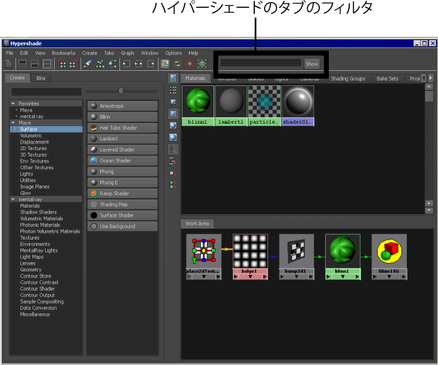Click red-dotted container toolbar icon
Screen dimensions: 438x365
189,64
